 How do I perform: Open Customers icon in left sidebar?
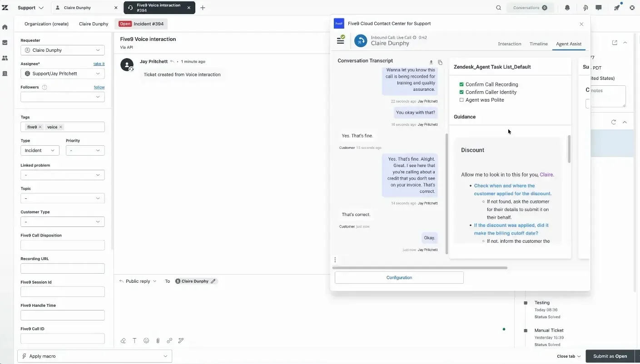[x=5, y=58]
